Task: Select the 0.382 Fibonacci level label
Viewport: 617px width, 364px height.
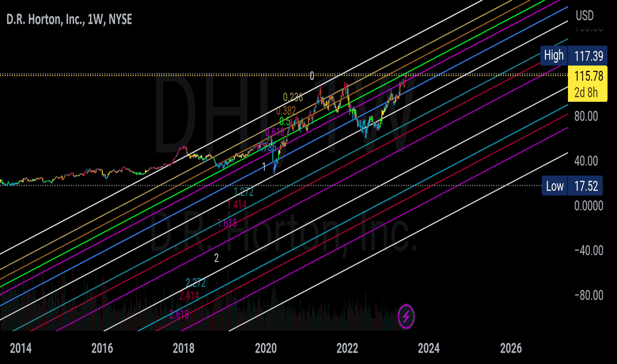Action: click(286, 111)
